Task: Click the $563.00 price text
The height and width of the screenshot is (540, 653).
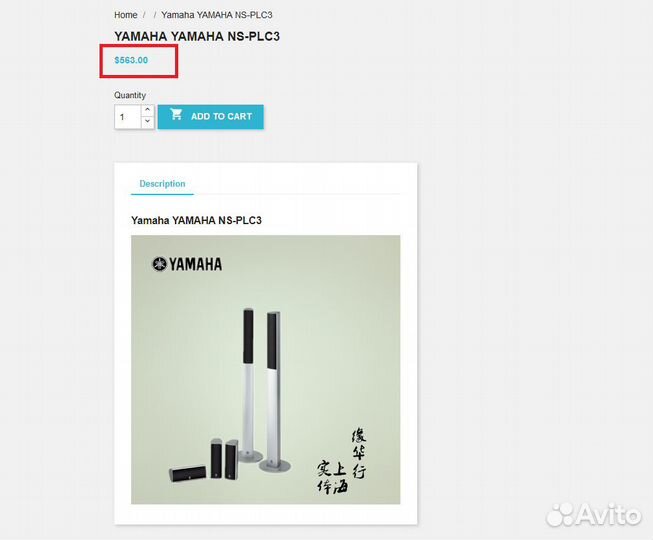Action: (x=131, y=60)
